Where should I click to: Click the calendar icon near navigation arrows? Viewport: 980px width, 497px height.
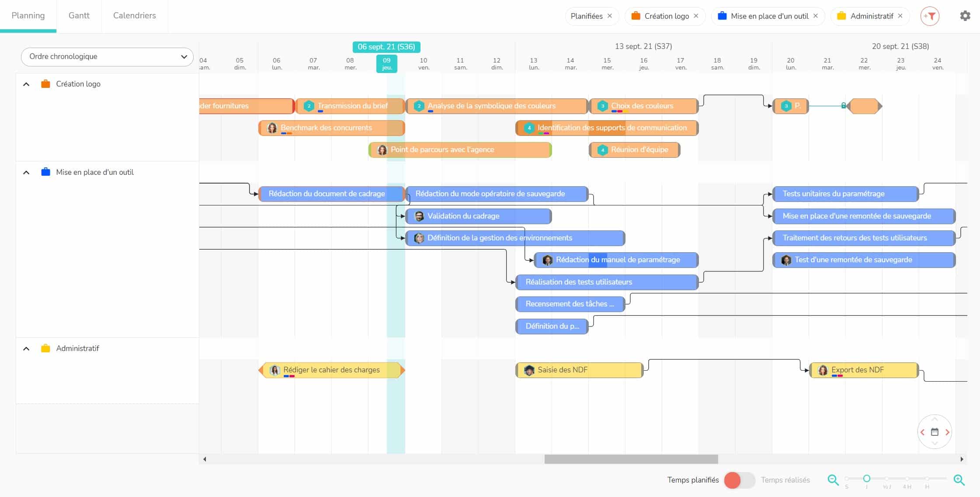[x=935, y=432]
